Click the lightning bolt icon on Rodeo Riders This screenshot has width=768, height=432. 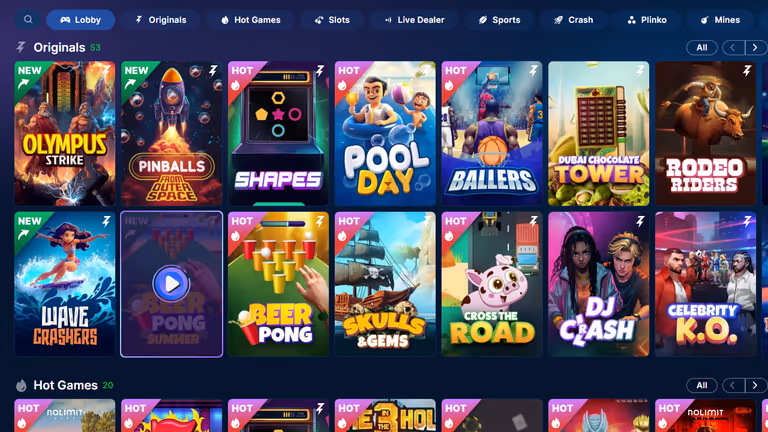747,71
